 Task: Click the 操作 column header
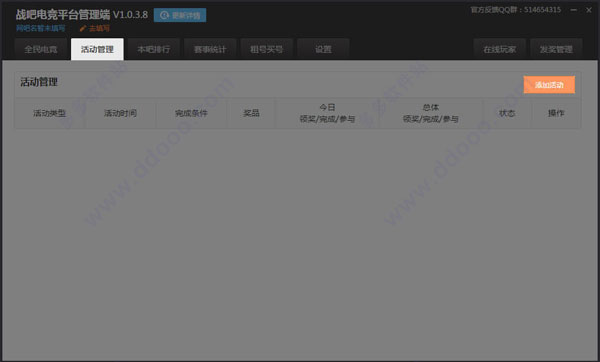(x=556, y=113)
